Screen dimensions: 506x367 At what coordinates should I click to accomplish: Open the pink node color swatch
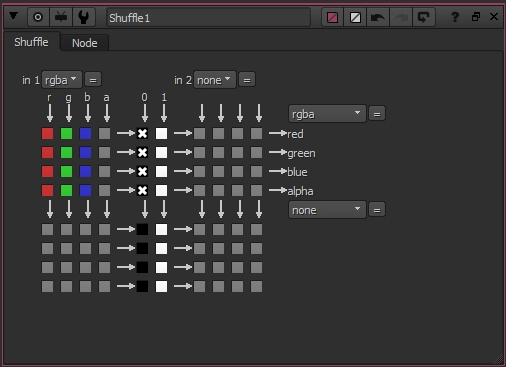(332, 17)
